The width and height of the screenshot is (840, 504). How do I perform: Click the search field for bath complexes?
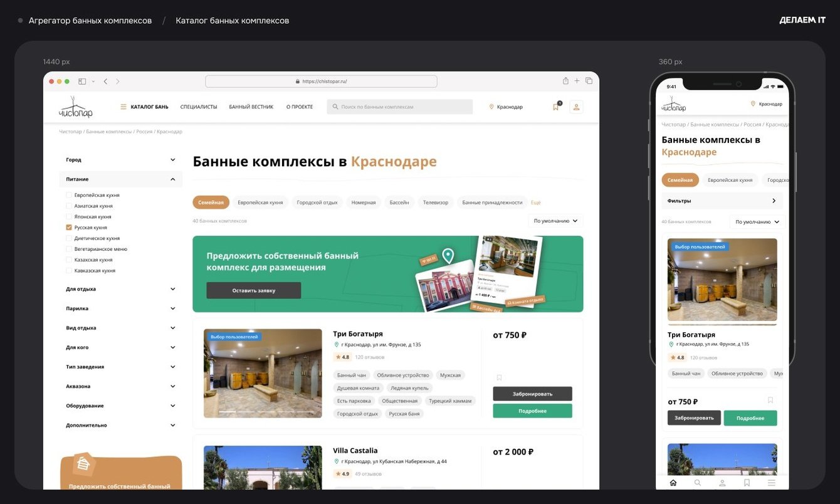coord(400,107)
